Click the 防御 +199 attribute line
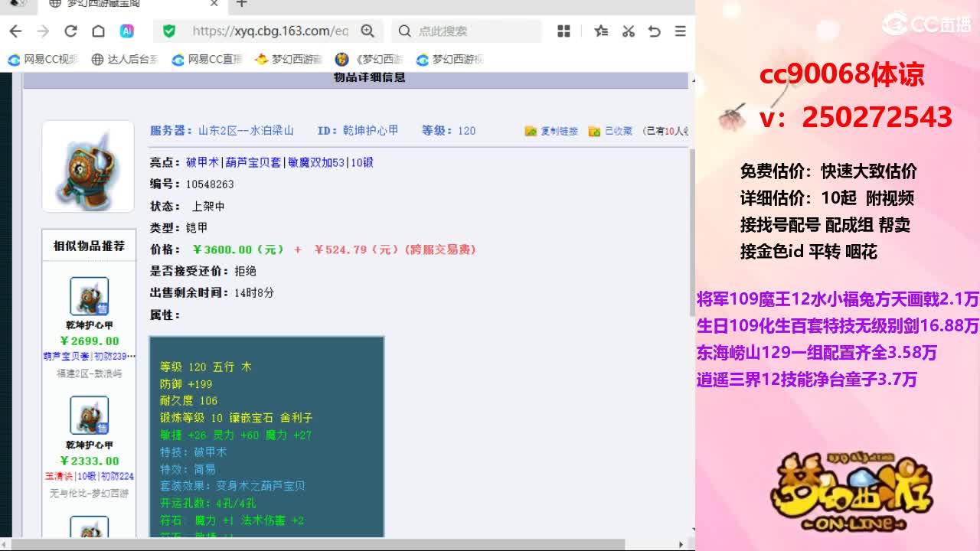This screenshot has height=551, width=980. point(186,384)
